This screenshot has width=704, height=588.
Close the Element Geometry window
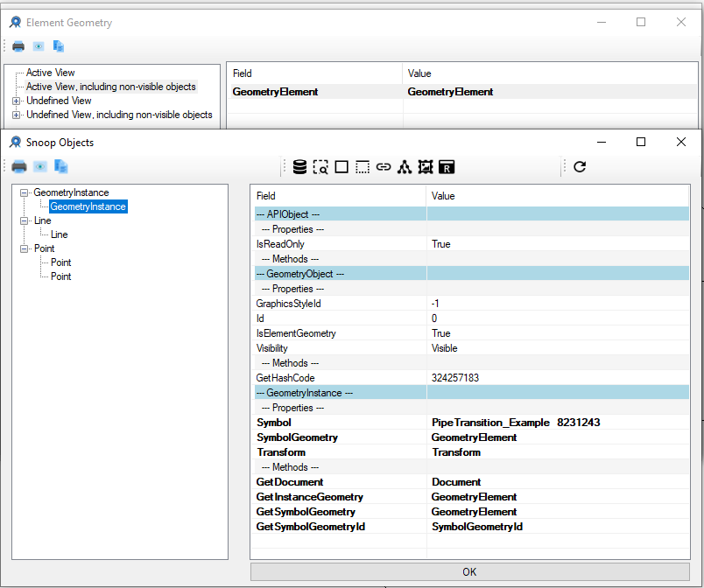click(x=681, y=22)
